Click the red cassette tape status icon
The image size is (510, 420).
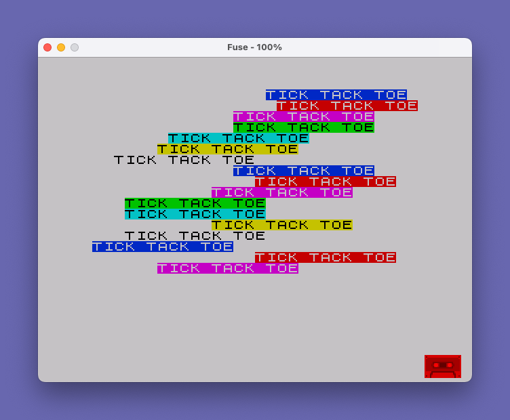coord(443,366)
